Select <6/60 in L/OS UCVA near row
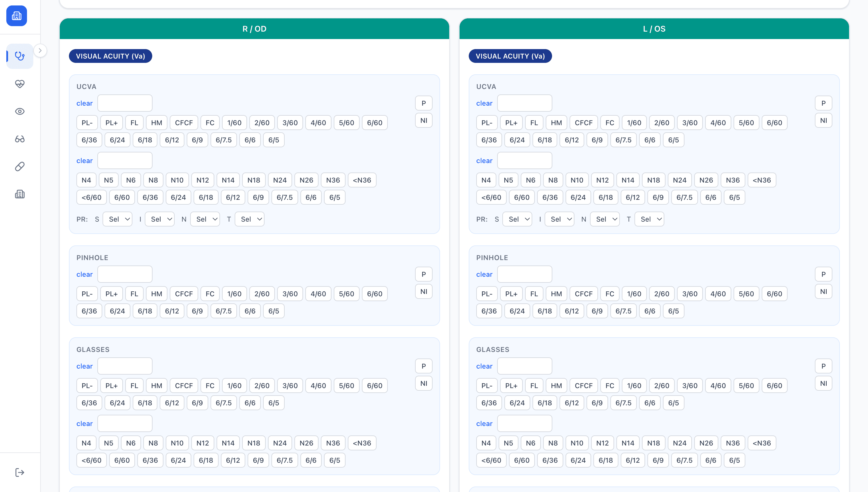This screenshot has width=868, height=492. pyautogui.click(x=491, y=198)
